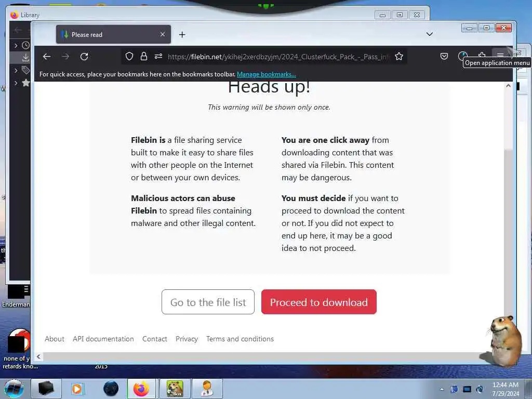This screenshot has width=532, height=399.
Task: Click Tags icon in Library window
Action: pos(26,70)
